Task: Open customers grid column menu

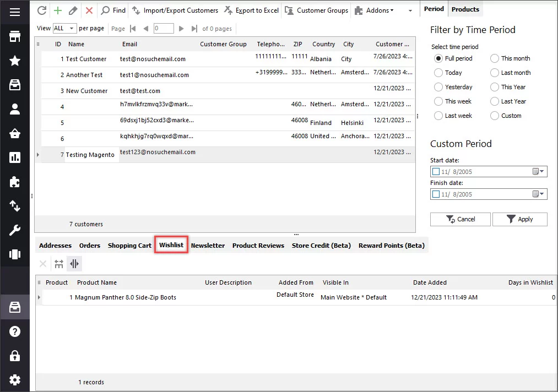Action: pos(38,44)
